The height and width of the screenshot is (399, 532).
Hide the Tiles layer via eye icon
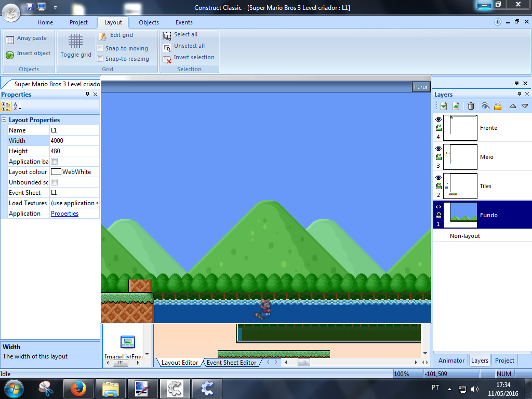[x=438, y=178]
